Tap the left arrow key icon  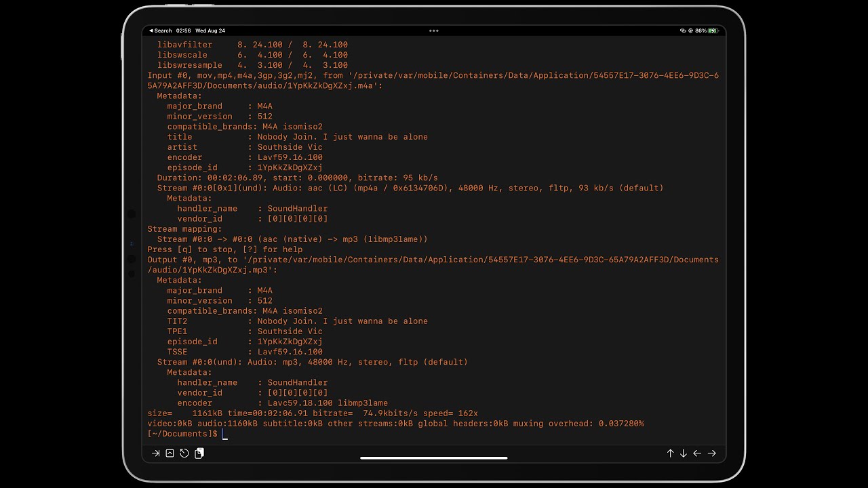[x=697, y=453]
